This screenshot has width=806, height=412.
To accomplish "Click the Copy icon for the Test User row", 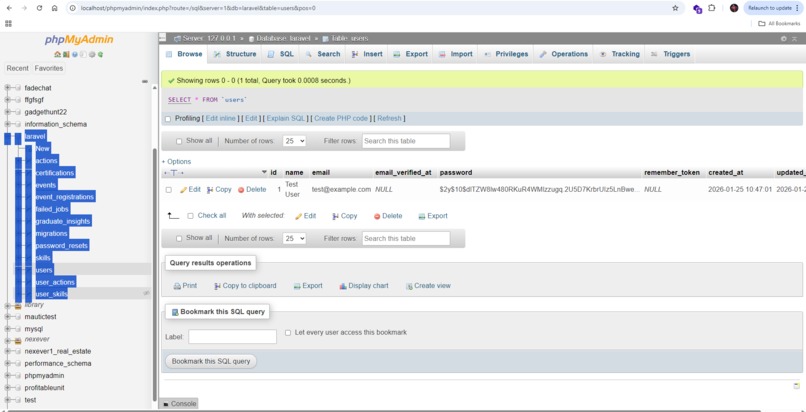I will pyautogui.click(x=210, y=190).
